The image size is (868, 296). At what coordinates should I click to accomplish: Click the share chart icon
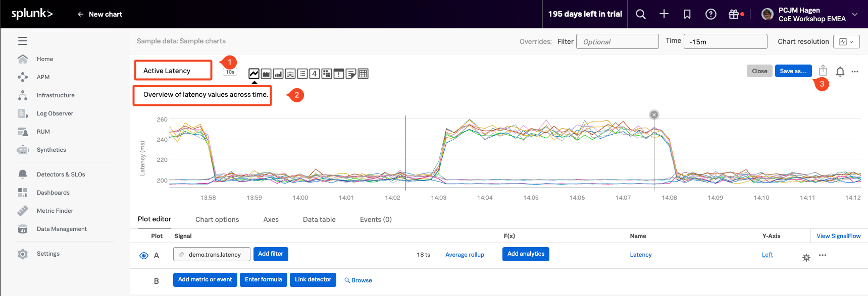pyautogui.click(x=823, y=71)
